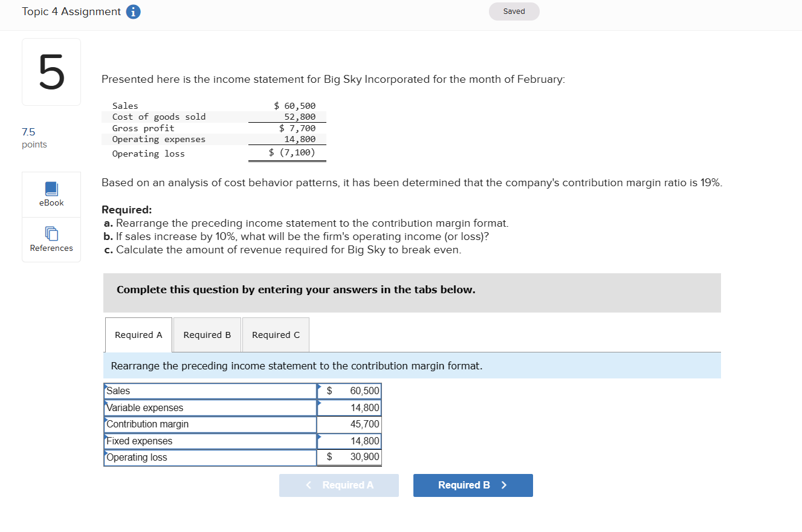The image size is (802, 532).
Task: Open the eBook resource
Action: (x=51, y=194)
